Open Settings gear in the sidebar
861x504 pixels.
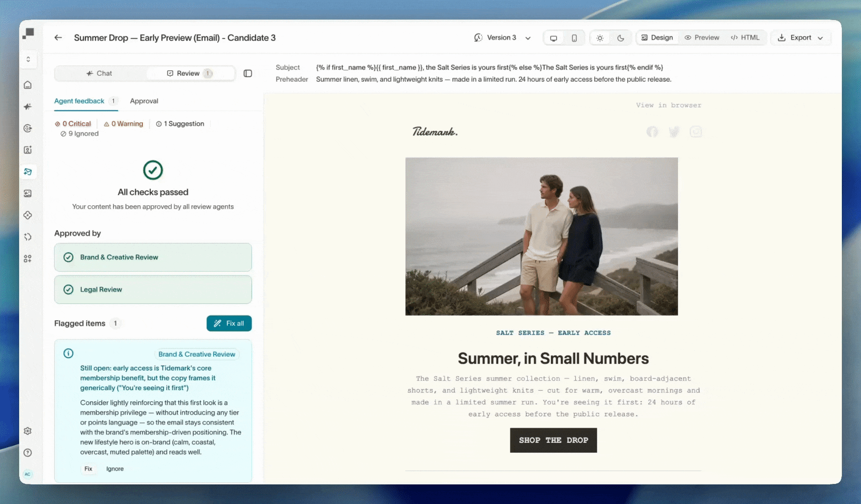(x=28, y=431)
